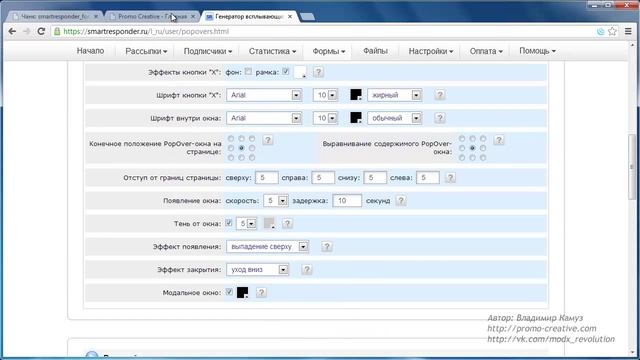The width and height of the screenshot is (640, 360).
Task: Open font dropdown for 'Шрифт кнопки X'
Action: click(x=264, y=95)
